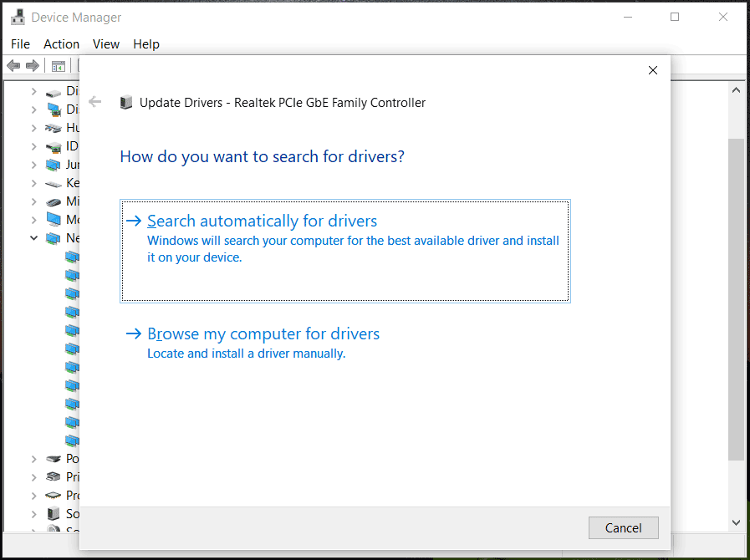
Task: Click the back navigation arrow in Device Manager toolbar
Action: (x=13, y=65)
